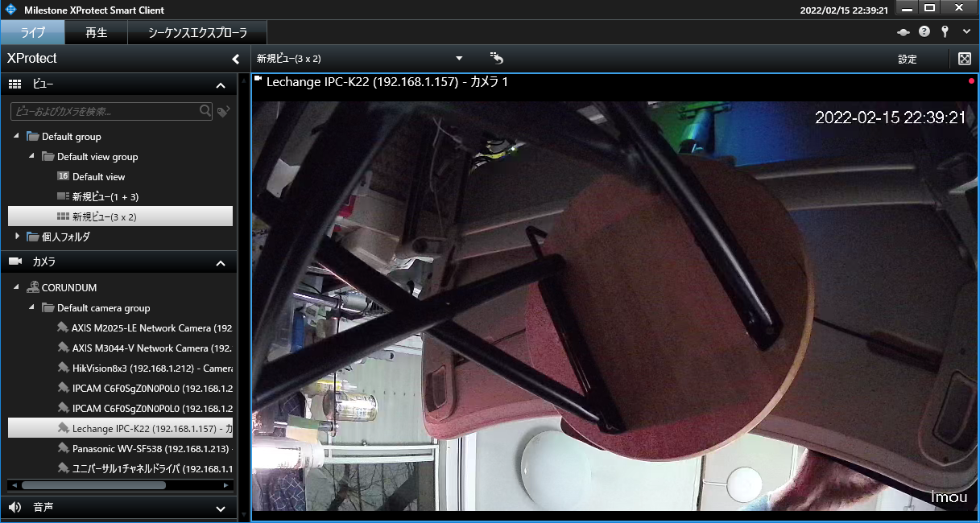
Task: Collapse the ビュー panel section
Action: (221, 84)
